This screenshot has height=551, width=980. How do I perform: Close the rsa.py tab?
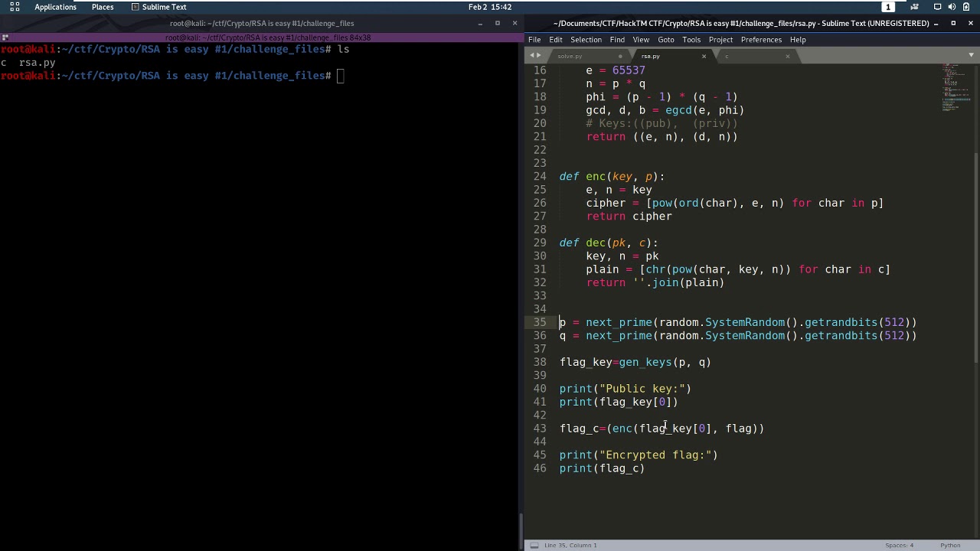[x=704, y=56]
